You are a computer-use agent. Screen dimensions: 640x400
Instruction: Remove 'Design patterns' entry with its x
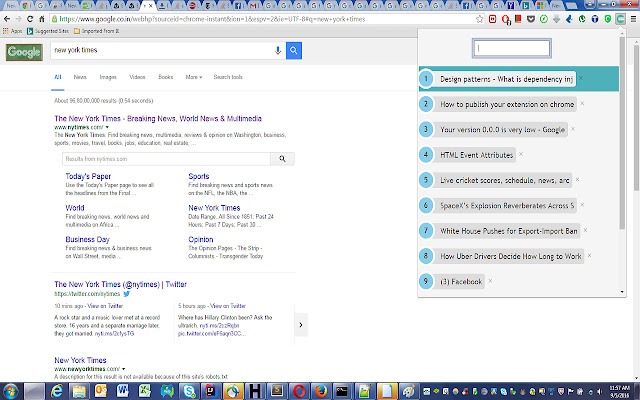(x=580, y=78)
